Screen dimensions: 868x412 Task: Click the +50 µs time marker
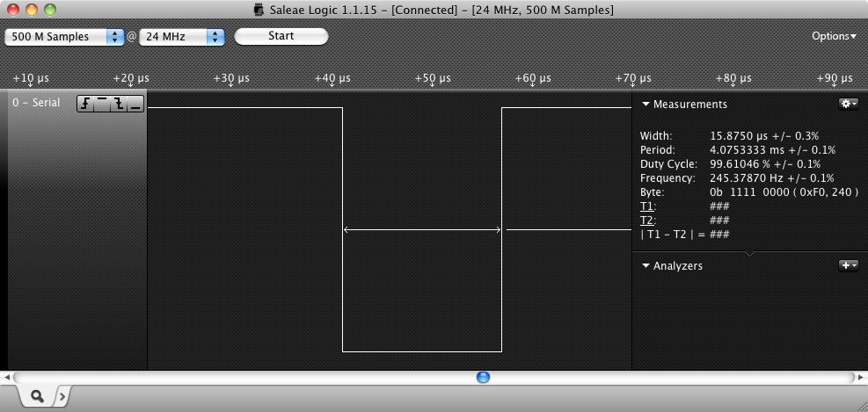tap(433, 78)
